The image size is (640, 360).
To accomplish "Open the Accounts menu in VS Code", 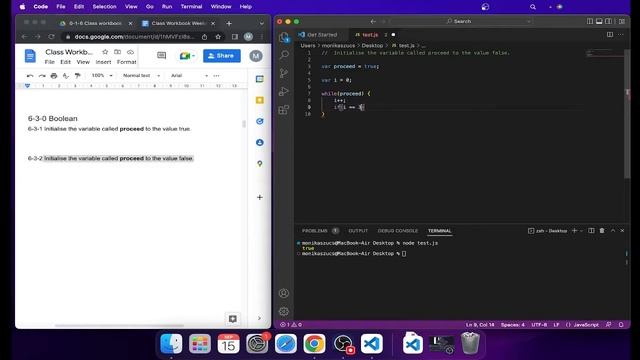I will click(284, 293).
